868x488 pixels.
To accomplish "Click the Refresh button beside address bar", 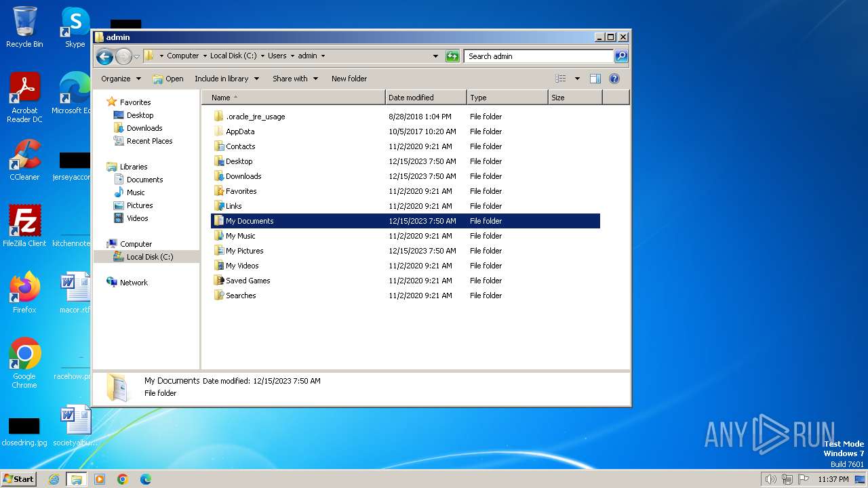I will [x=452, y=56].
